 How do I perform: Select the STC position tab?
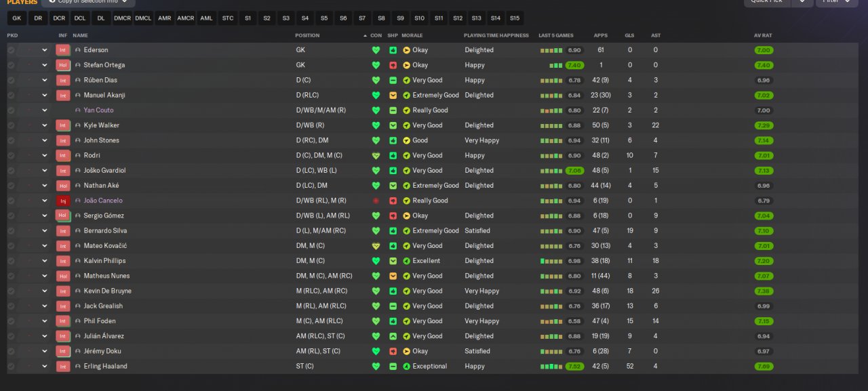228,18
